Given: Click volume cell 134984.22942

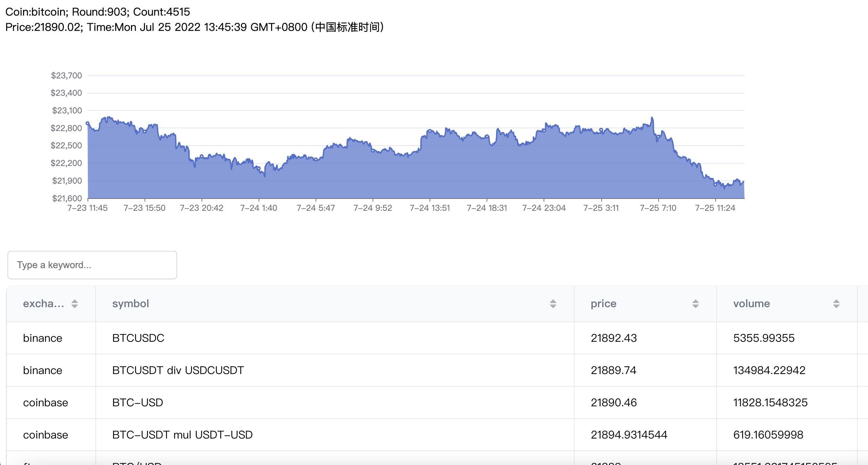Looking at the screenshot, I should click(769, 370).
